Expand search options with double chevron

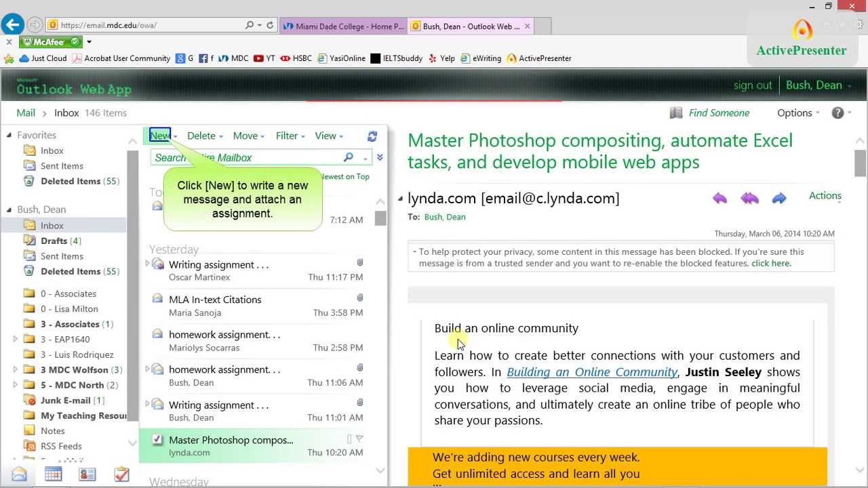pyautogui.click(x=380, y=157)
